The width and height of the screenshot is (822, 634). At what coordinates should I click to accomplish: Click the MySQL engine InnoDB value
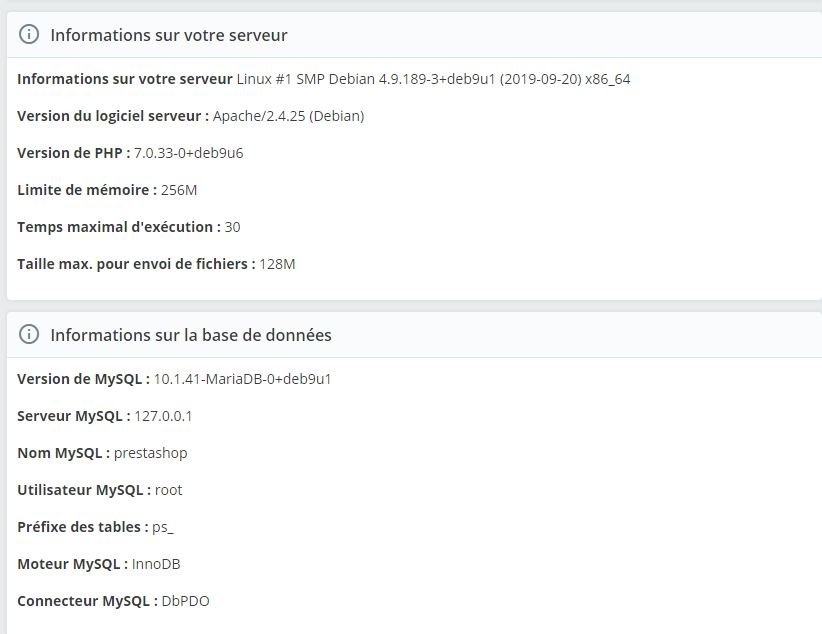click(x=156, y=564)
